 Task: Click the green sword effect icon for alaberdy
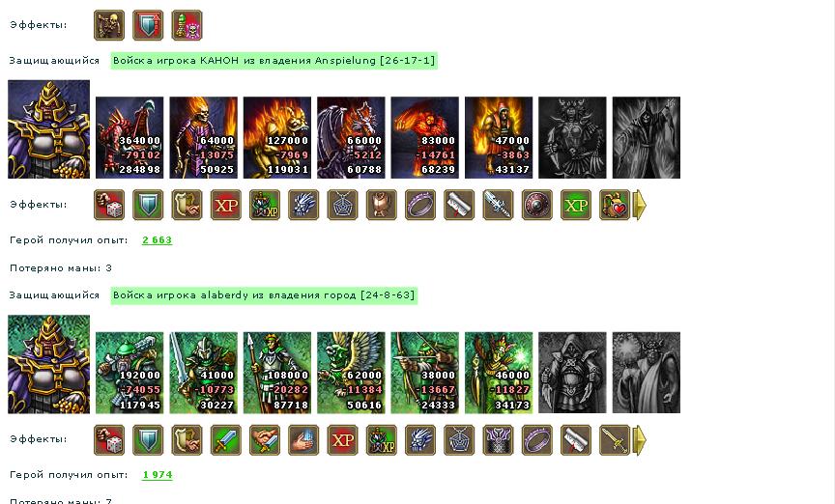click(x=226, y=440)
